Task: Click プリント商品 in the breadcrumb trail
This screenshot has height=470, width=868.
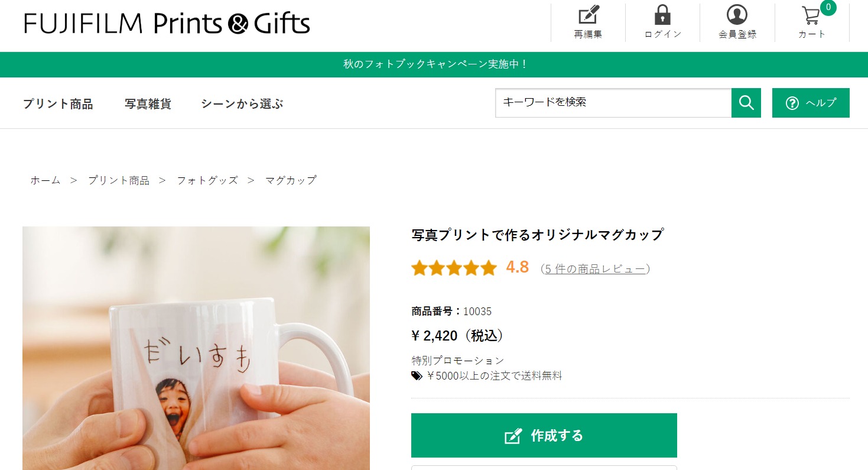Action: pos(118,180)
